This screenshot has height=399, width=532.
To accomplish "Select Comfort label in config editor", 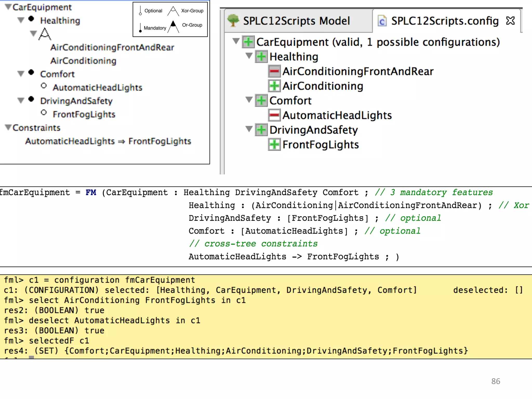I will pyautogui.click(x=290, y=101).
